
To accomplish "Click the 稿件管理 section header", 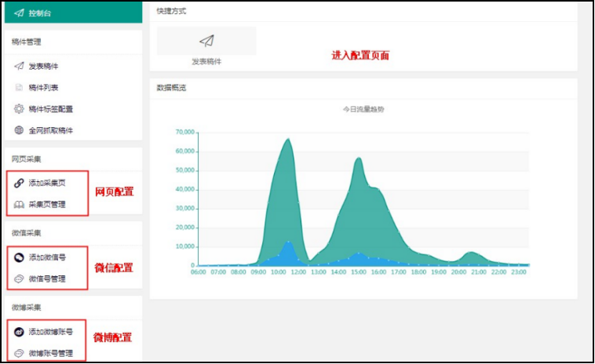I will [26, 42].
